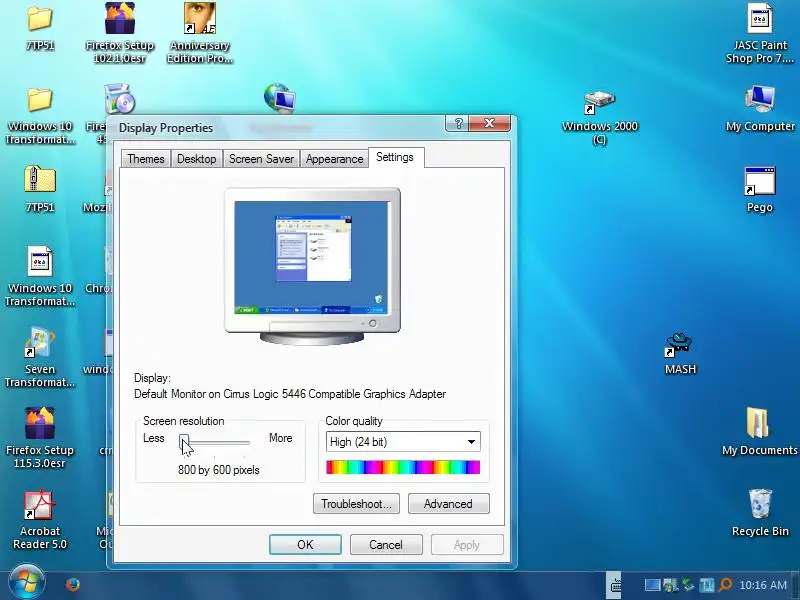Open the zipped 7TP51 archive icon
Viewport: 800px width, 600px height.
[x=40, y=180]
